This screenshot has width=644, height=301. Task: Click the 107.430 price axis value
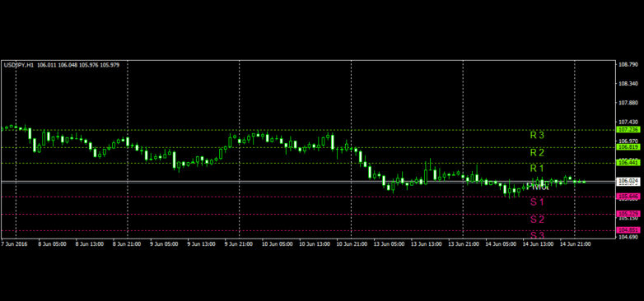point(628,123)
